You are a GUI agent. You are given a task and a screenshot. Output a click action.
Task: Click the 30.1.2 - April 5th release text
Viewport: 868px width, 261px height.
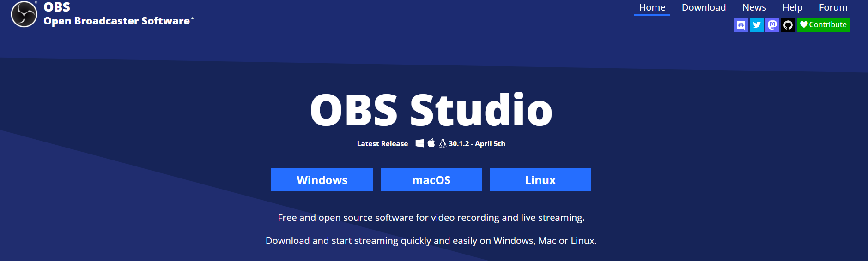[477, 143]
